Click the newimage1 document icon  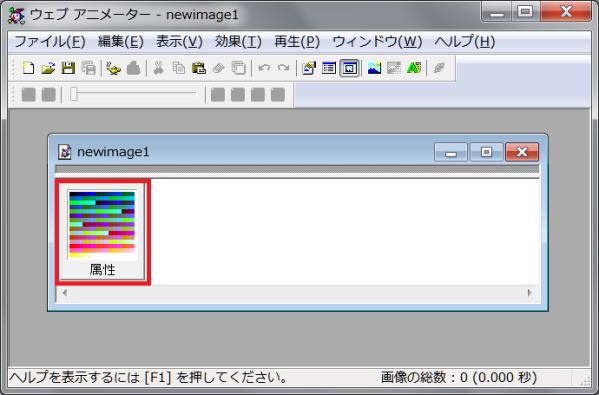tap(65, 152)
